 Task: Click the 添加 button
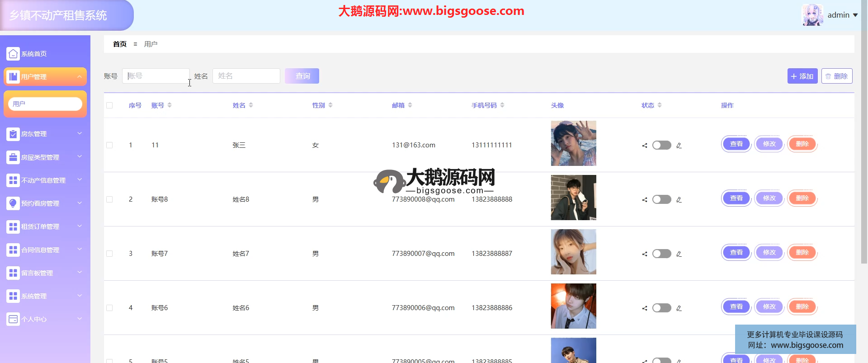point(802,76)
